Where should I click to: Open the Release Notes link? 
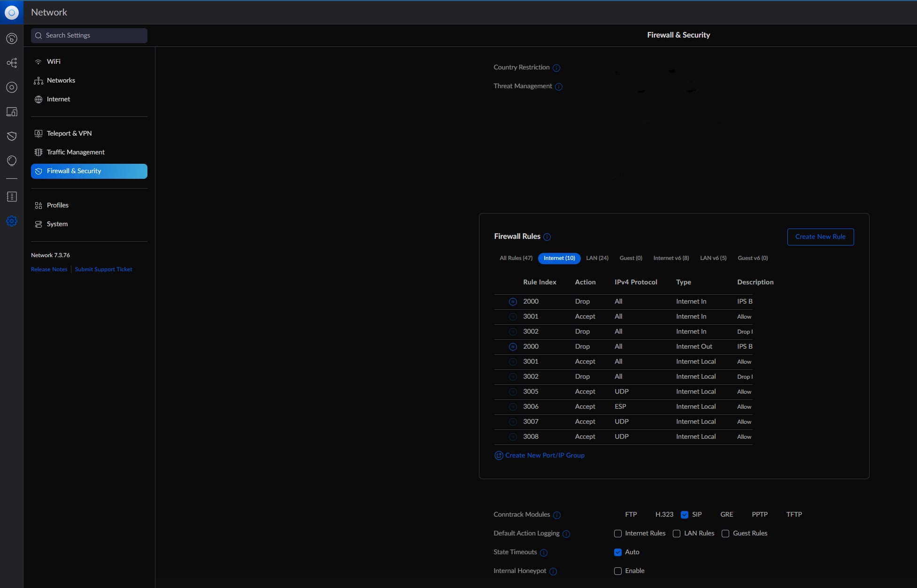pos(49,269)
